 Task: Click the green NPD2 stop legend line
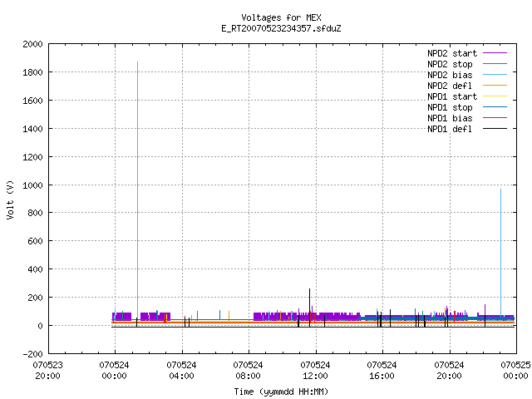495,64
